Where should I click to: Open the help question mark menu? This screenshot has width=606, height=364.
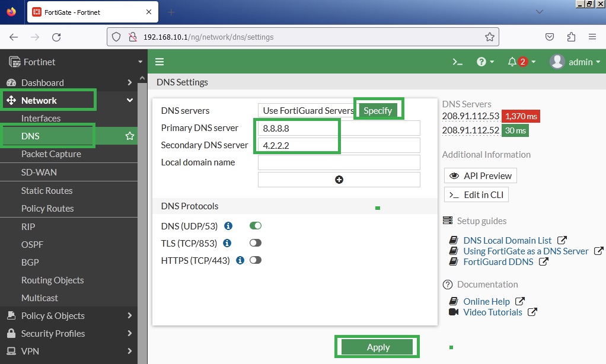coord(485,62)
